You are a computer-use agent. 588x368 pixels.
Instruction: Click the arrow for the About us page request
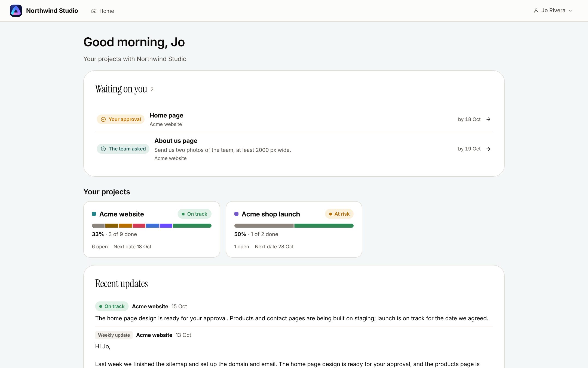click(x=488, y=149)
